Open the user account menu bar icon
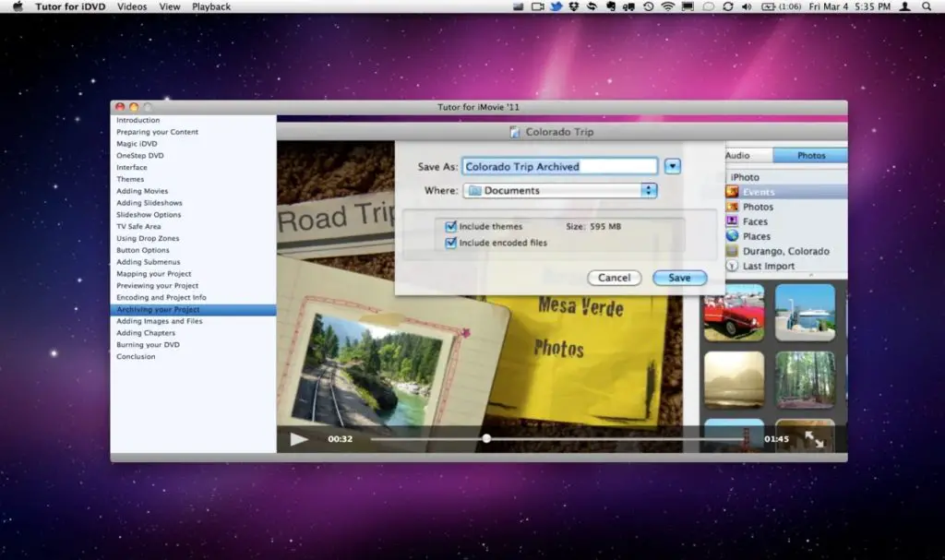Screen dimensions: 945x560 904,6
